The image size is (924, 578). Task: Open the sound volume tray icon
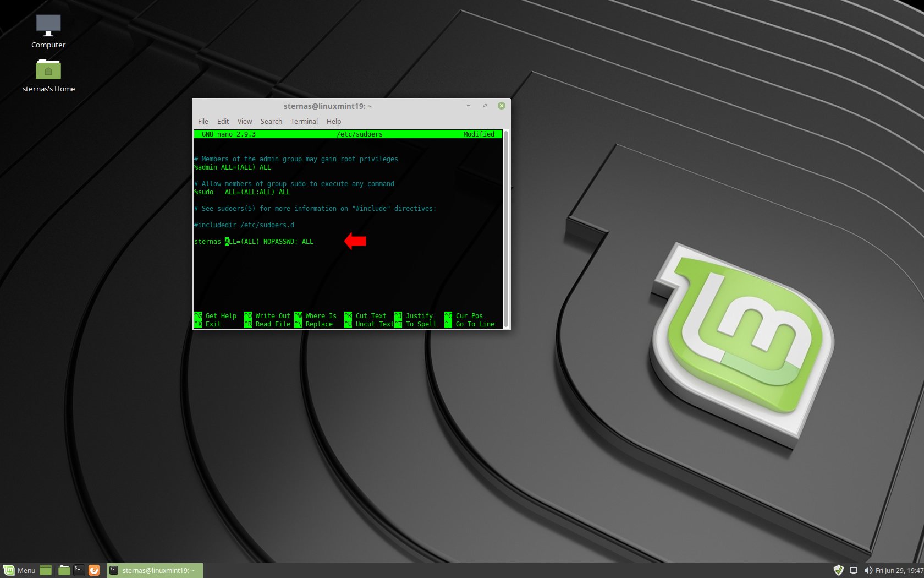[868, 570]
